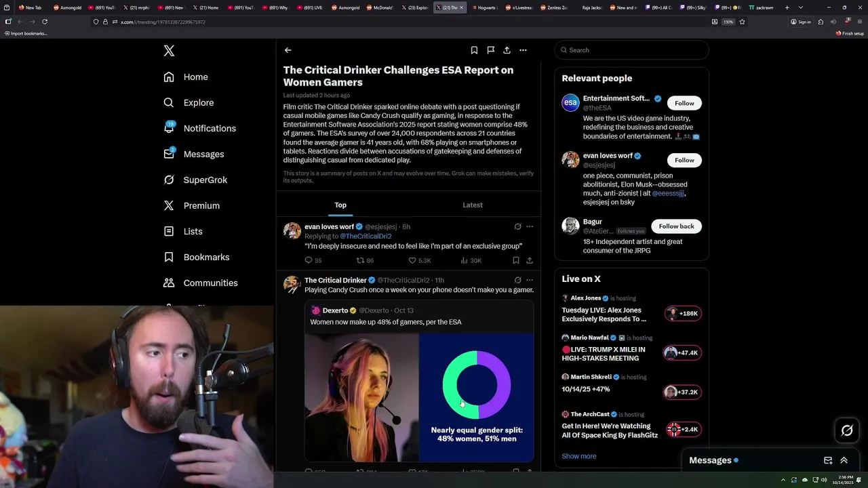View analytics of evan loves worf's post
868x488 pixels.
click(471, 260)
